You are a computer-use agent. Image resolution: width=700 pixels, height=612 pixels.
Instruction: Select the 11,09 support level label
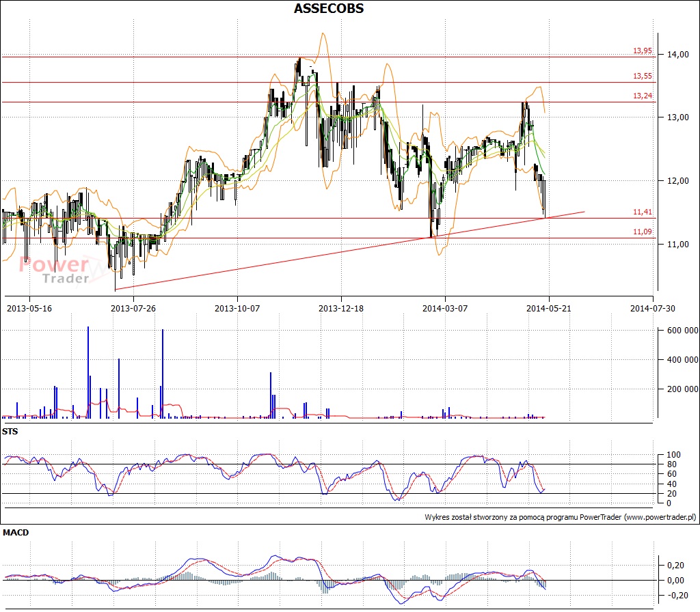point(643,232)
